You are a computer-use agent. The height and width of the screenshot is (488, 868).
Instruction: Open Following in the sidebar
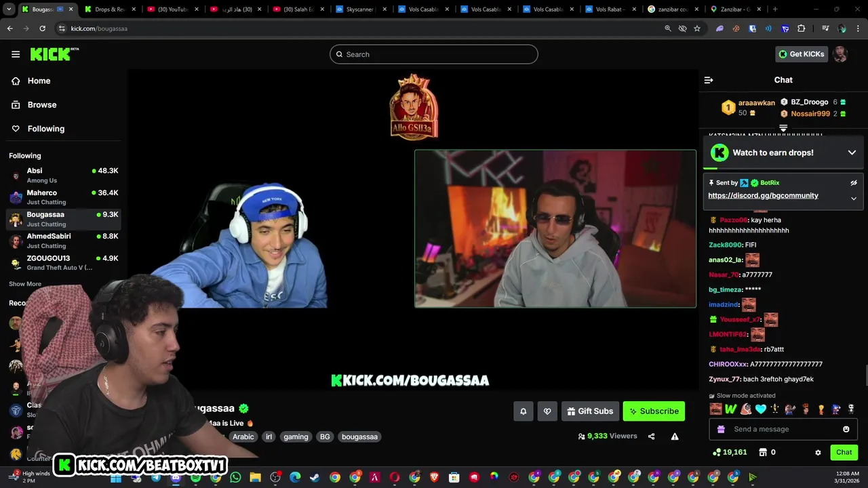[45, 129]
